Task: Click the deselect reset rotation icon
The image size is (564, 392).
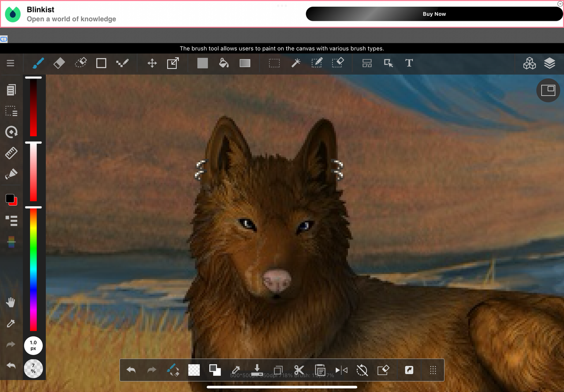Action: 362,370
